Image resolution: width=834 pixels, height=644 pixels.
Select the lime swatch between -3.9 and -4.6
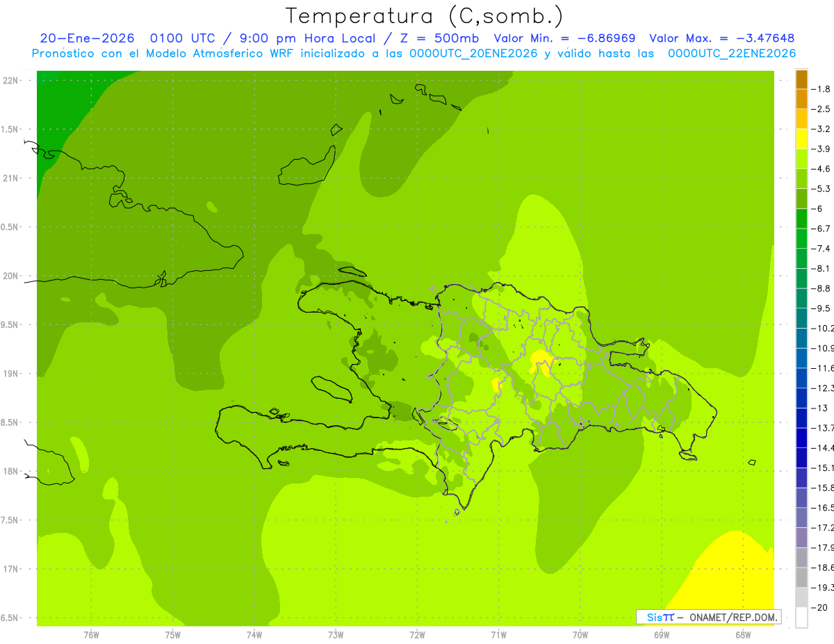(801, 158)
